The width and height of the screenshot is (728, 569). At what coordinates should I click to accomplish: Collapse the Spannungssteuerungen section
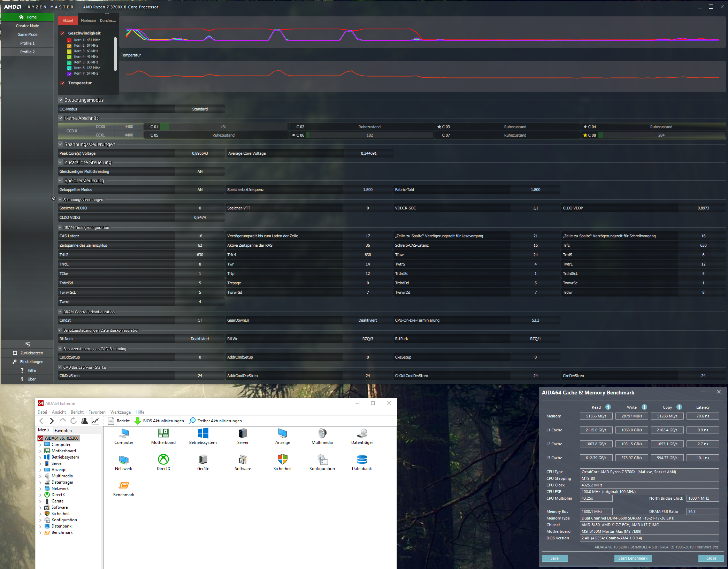point(60,144)
